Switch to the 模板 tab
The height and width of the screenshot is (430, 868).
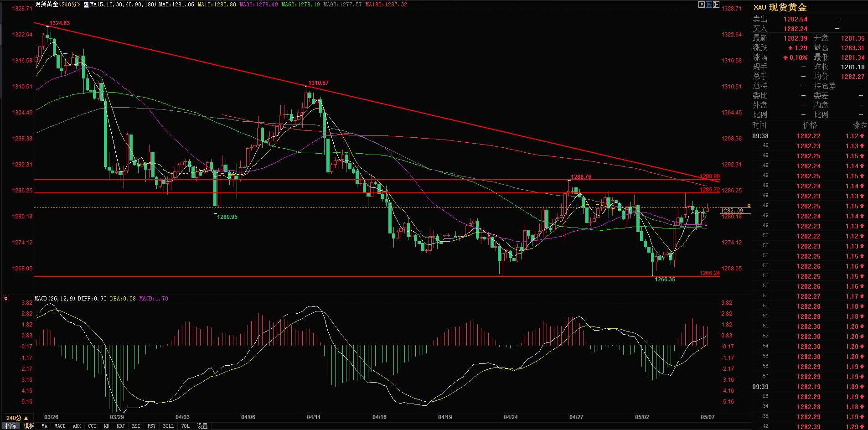click(x=29, y=426)
